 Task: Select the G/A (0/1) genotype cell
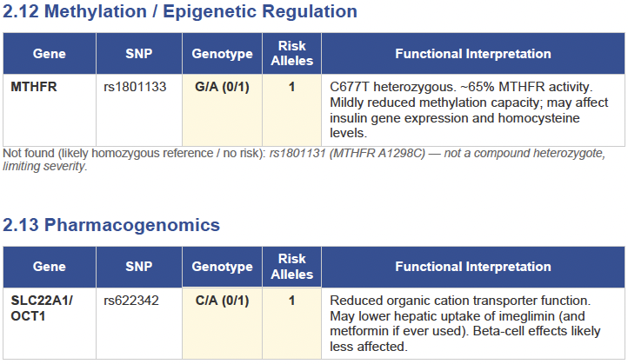point(221,87)
